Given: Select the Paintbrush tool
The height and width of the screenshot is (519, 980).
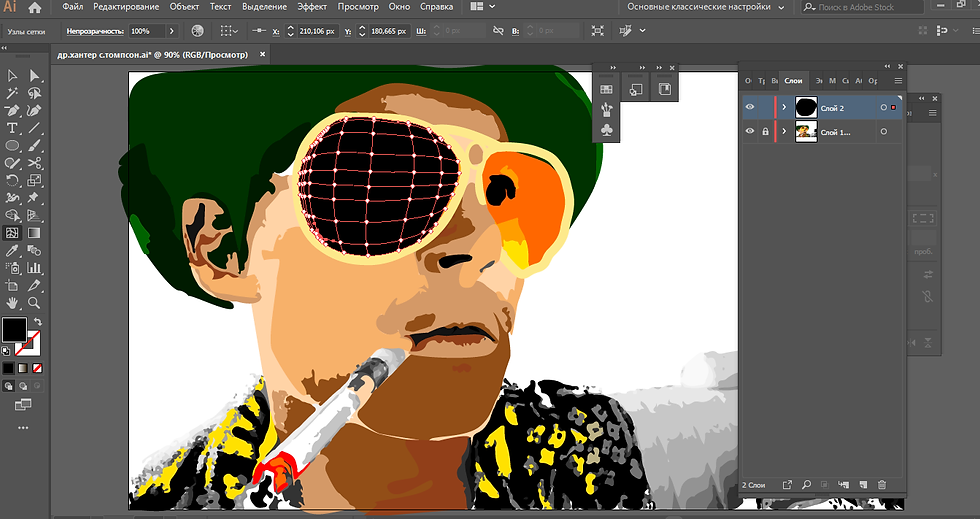Looking at the screenshot, I should [34, 146].
